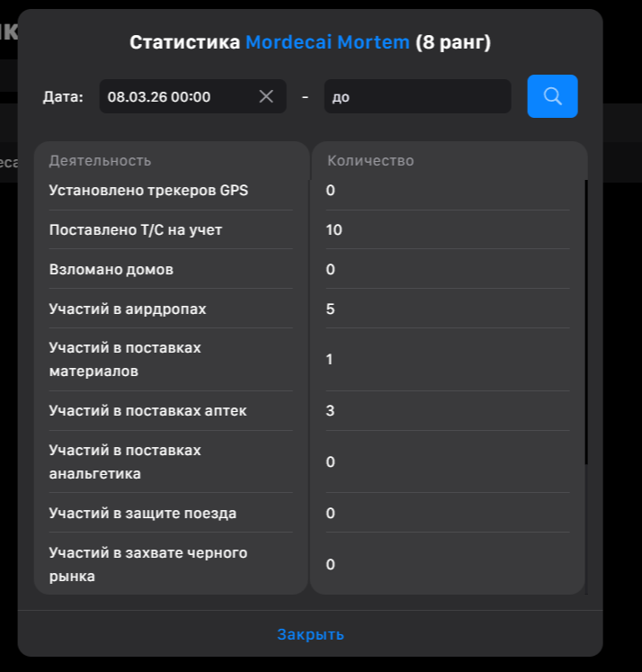
Task: Click «Участий в поставках аптек» row
Action: click(147, 411)
